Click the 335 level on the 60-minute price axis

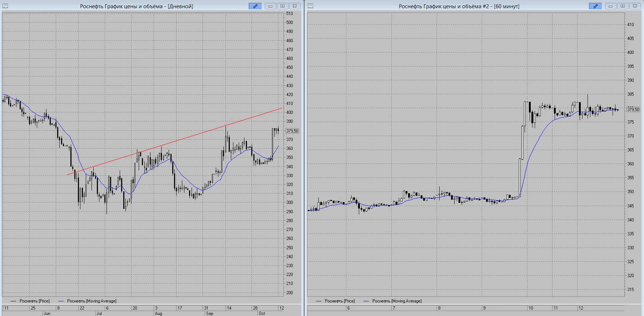(x=630, y=234)
